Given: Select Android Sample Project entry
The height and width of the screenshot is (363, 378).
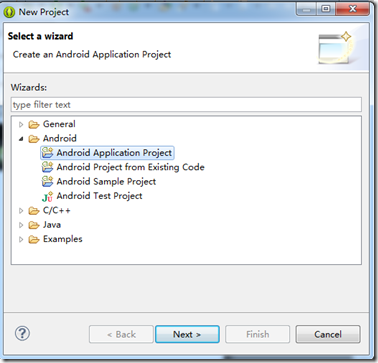Looking at the screenshot, I should [x=106, y=181].
